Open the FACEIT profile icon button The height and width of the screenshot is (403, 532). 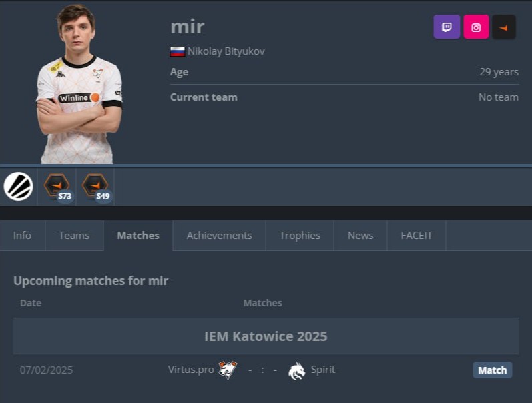[x=504, y=27]
